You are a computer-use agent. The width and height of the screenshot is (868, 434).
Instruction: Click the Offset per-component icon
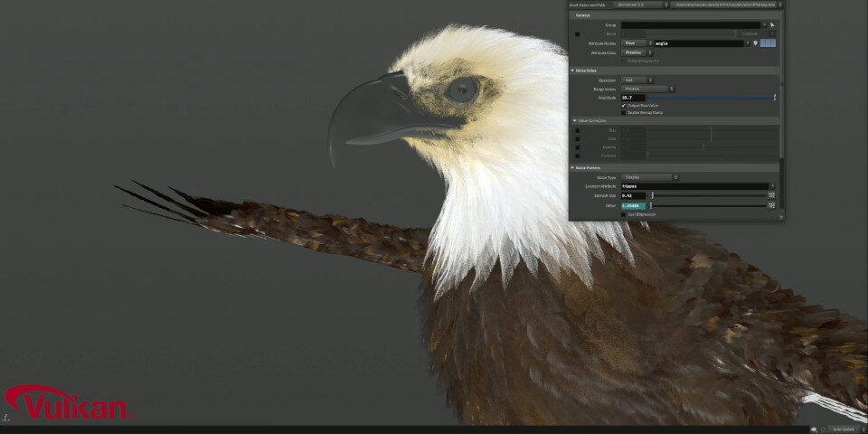click(x=771, y=206)
